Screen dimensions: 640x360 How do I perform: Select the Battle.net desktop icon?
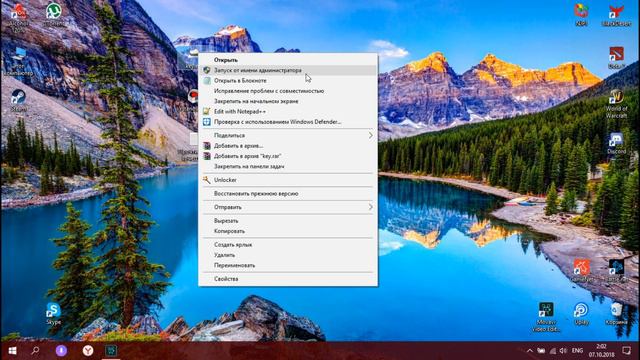pyautogui.click(x=616, y=270)
